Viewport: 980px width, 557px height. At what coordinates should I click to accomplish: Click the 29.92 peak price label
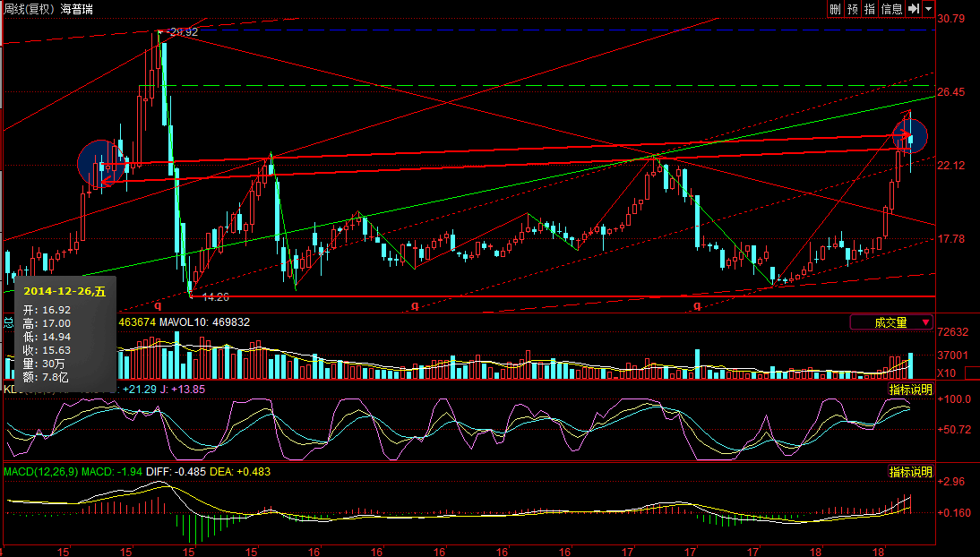pos(183,31)
